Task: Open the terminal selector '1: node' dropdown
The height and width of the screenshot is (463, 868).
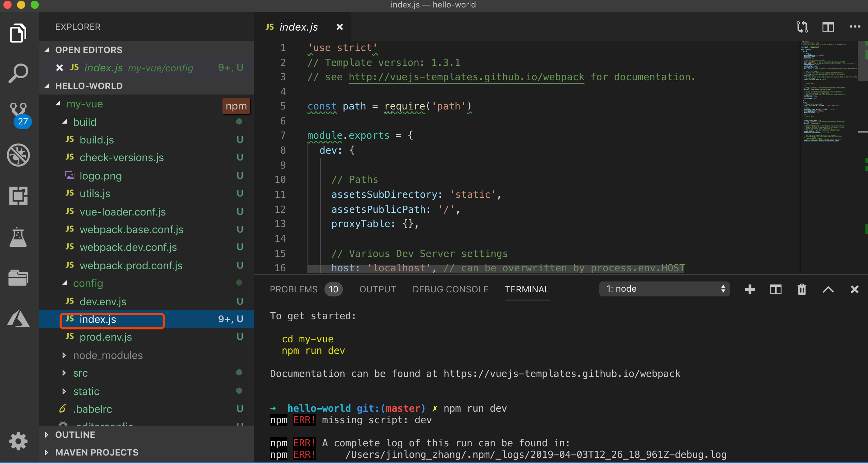Action: coord(664,289)
